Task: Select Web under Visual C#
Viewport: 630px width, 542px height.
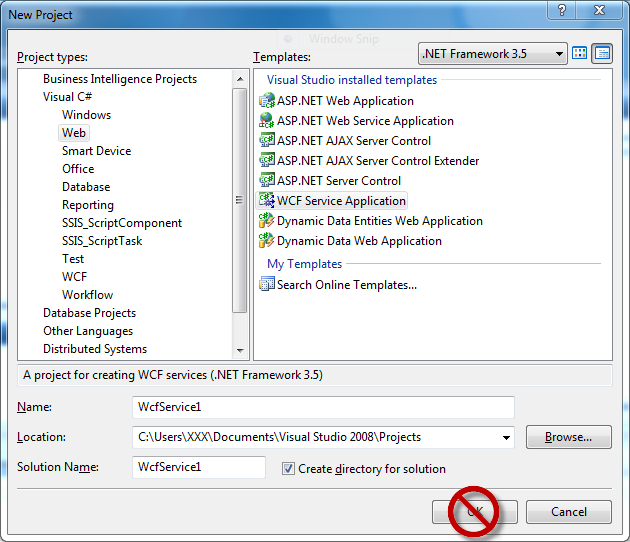Action: point(74,133)
